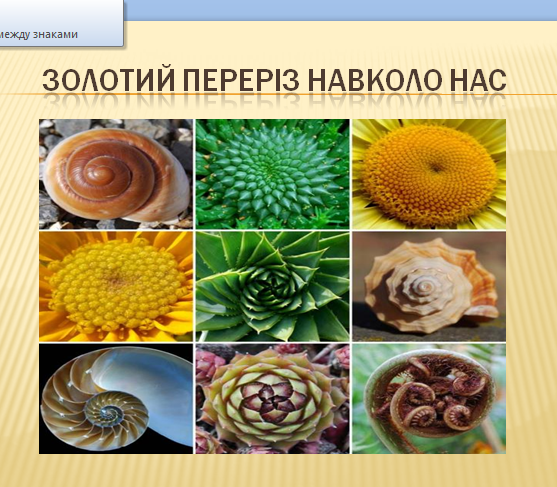The width and height of the screenshot is (557, 487).
Task: Click the 'между знаками' tooltip text
Action: (x=38, y=34)
